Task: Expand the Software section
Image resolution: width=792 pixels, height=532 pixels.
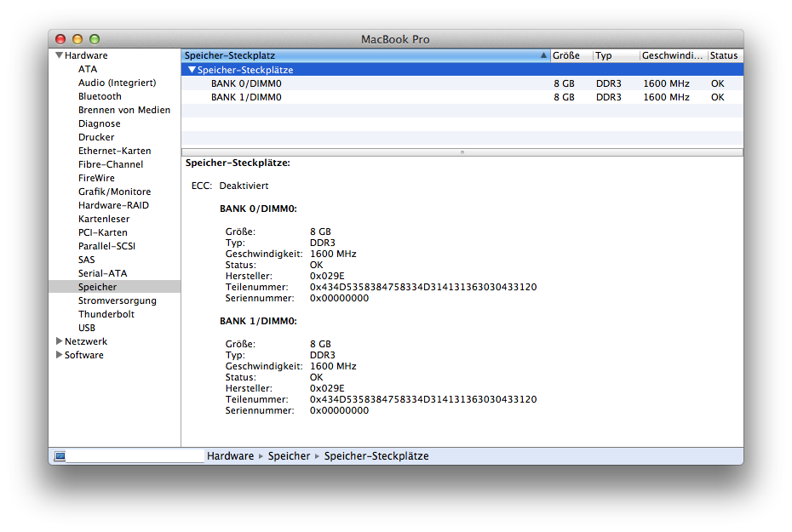Action: [59, 355]
